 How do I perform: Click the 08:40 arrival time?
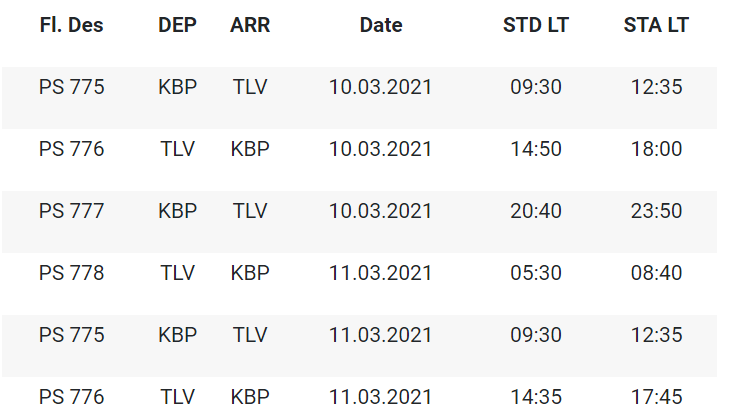pos(656,273)
